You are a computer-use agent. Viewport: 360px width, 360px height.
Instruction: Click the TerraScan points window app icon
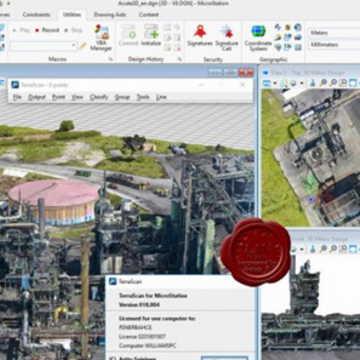pos(15,85)
